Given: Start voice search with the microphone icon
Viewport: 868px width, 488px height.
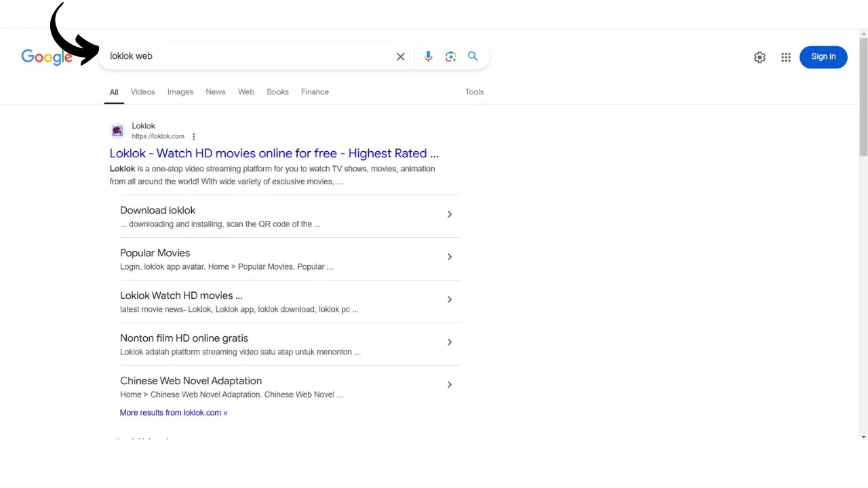Looking at the screenshot, I should [428, 57].
